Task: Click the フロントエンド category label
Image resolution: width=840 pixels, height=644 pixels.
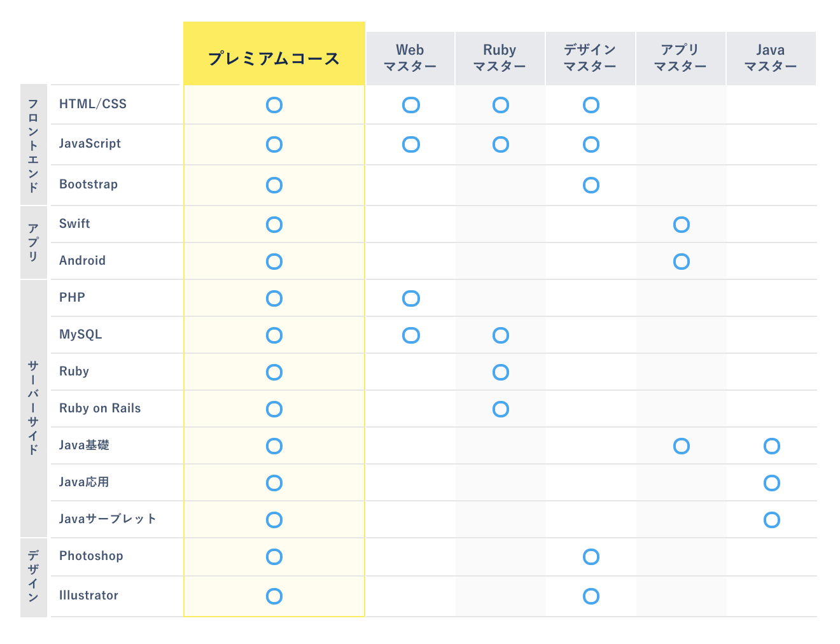Action: [x=34, y=144]
